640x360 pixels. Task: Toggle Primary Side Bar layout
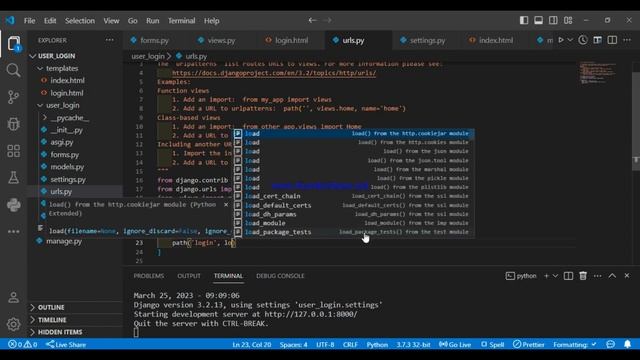pos(524,20)
